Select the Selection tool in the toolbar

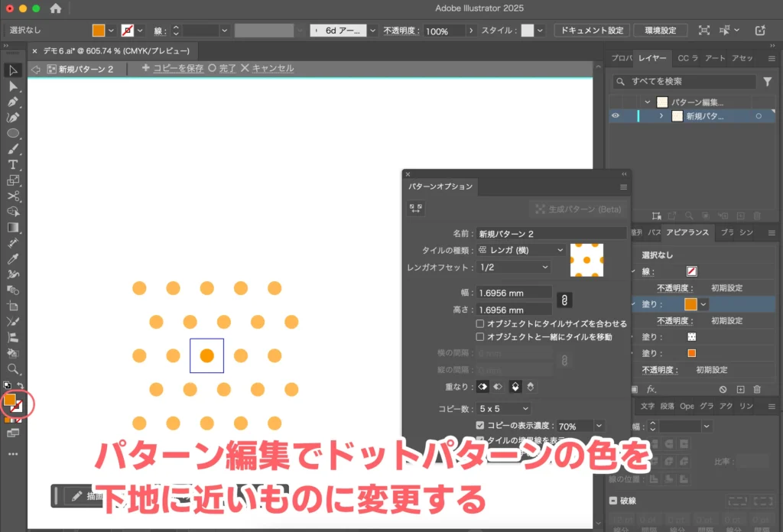[11, 71]
